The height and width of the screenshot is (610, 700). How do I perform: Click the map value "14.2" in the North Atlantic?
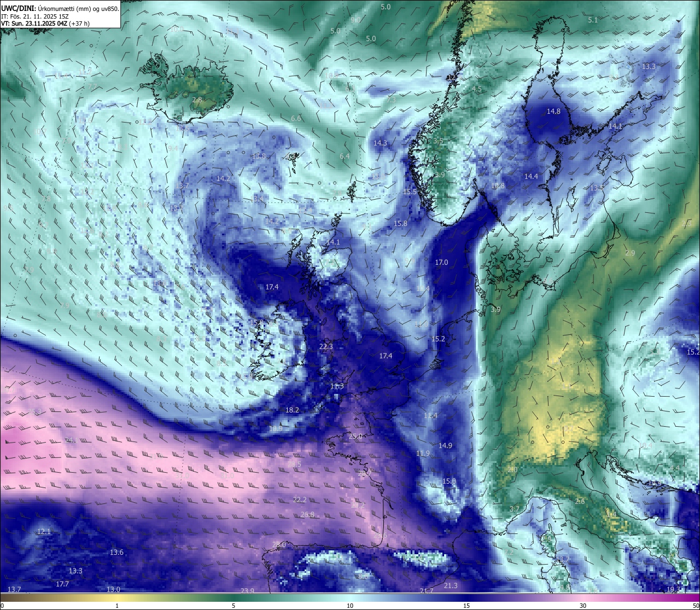(223, 178)
